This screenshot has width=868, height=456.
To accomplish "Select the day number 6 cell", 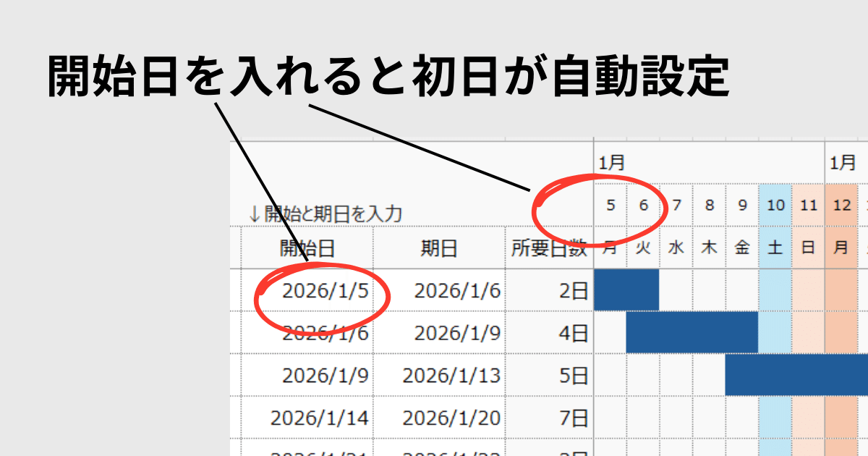I will (x=644, y=204).
